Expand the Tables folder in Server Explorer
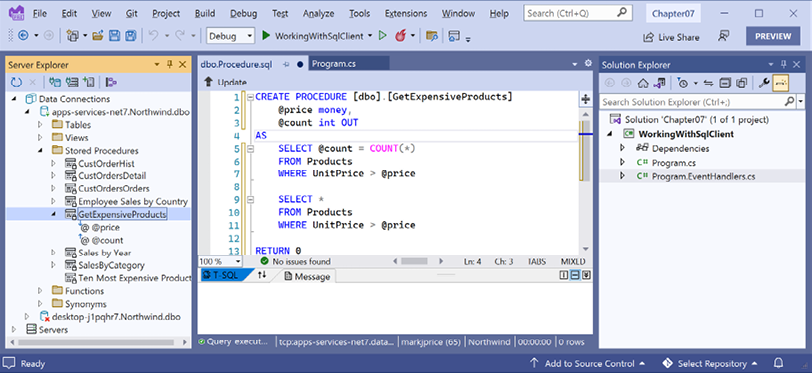The width and height of the screenshot is (812, 373). pos(41,124)
